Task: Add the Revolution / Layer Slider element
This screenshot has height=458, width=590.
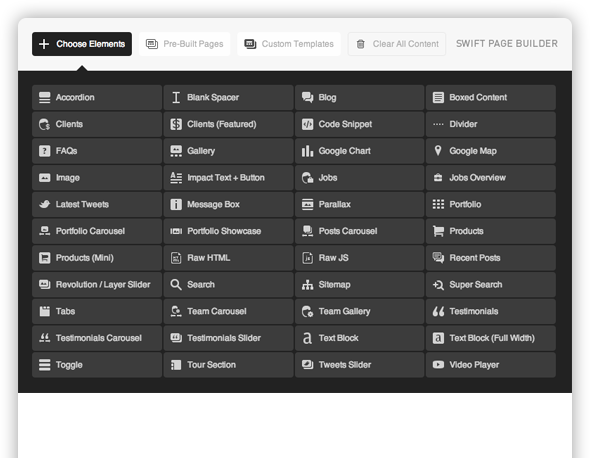Action: coord(97,285)
